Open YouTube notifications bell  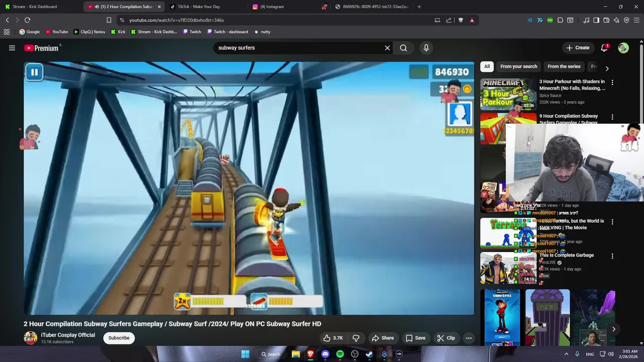[604, 48]
